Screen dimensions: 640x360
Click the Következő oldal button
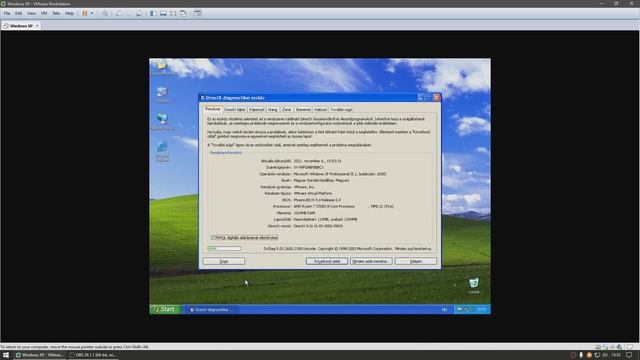click(327, 261)
